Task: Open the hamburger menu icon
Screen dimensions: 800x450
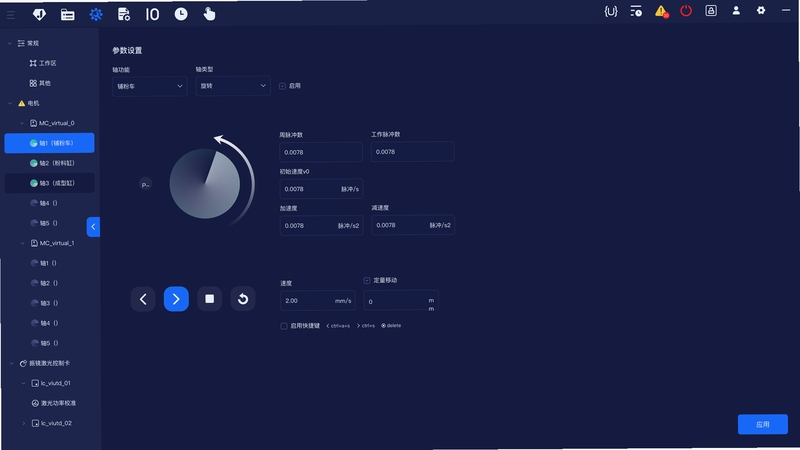Action: pos(10,15)
